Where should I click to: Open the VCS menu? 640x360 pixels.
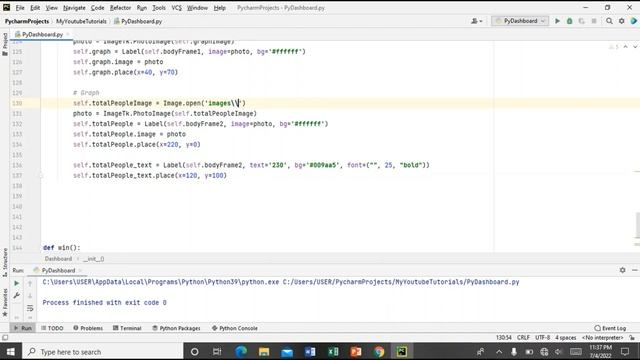tap(176, 8)
